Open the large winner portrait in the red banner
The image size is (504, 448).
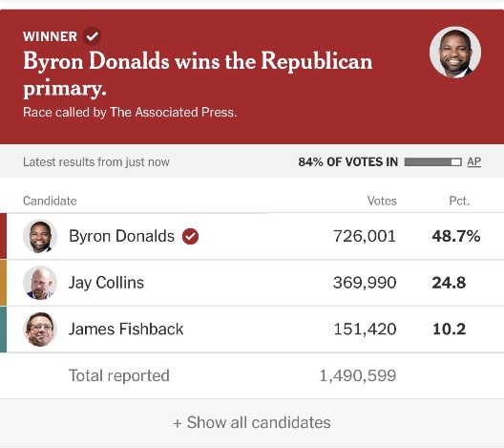click(x=455, y=53)
